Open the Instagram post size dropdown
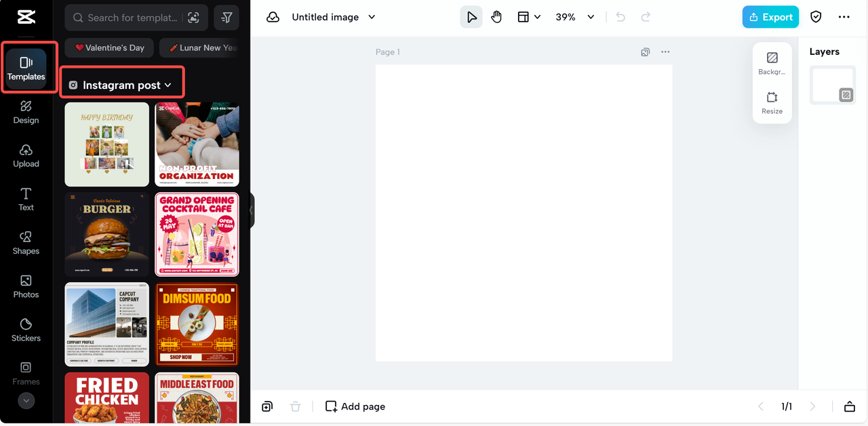 pyautogui.click(x=120, y=85)
